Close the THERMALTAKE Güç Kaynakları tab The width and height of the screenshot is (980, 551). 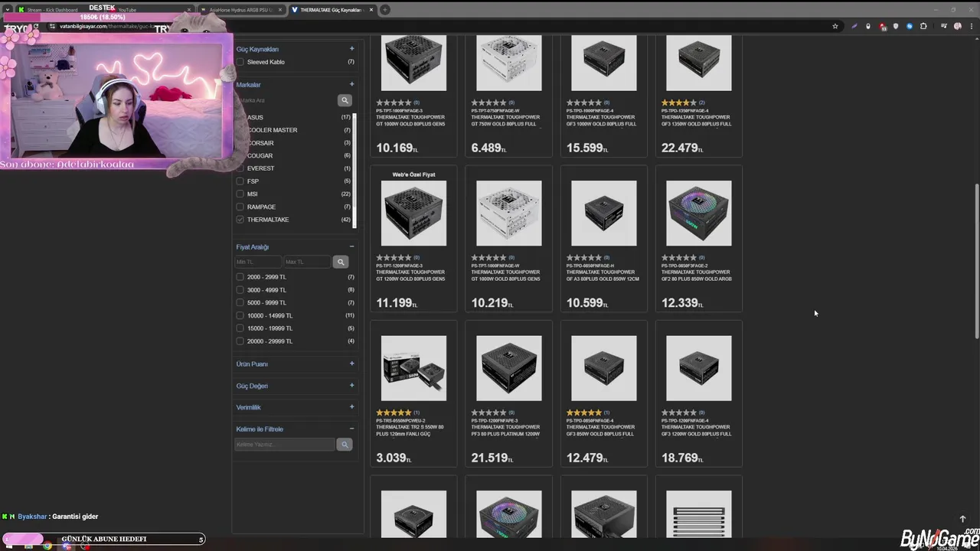[371, 10]
